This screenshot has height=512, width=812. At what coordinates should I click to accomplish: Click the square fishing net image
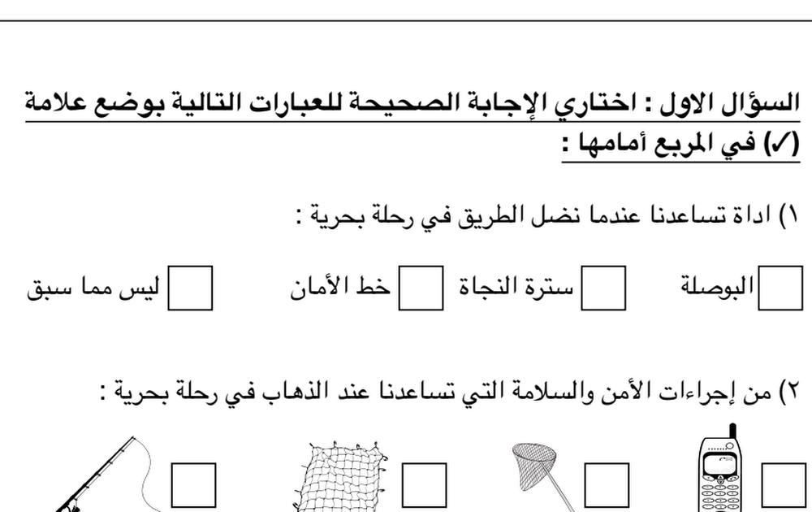point(340,477)
